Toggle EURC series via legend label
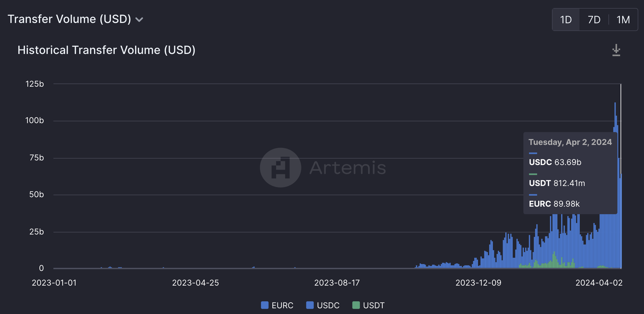This screenshot has width=644, height=314. pos(282,305)
